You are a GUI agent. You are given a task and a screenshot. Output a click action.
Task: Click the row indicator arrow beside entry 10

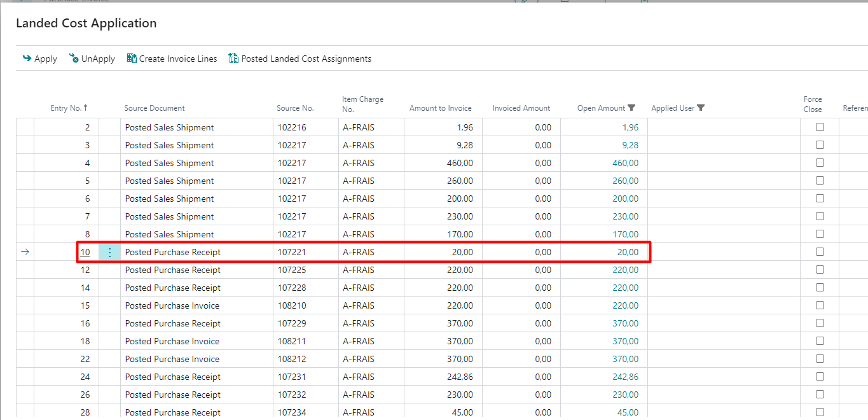25,252
